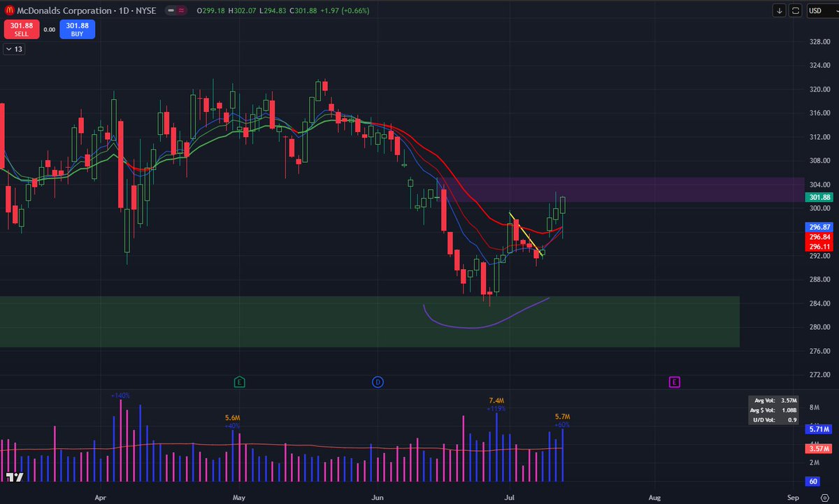The image size is (839, 504).
Task: Click the 7.4M volume annotation above July bar
Action: tap(496, 401)
